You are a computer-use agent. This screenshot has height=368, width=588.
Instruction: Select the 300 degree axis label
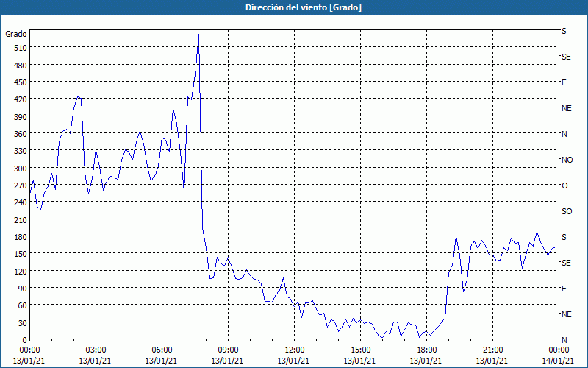(x=21, y=169)
